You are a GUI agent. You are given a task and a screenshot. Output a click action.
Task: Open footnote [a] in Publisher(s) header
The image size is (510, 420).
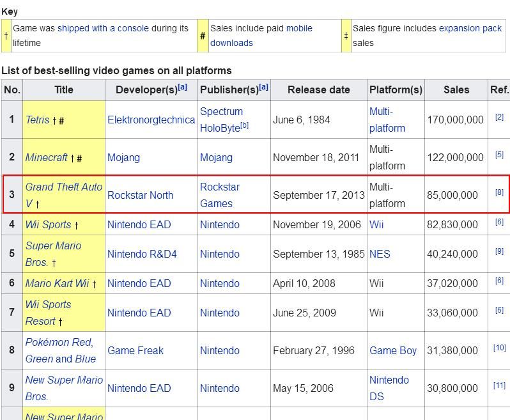point(263,87)
